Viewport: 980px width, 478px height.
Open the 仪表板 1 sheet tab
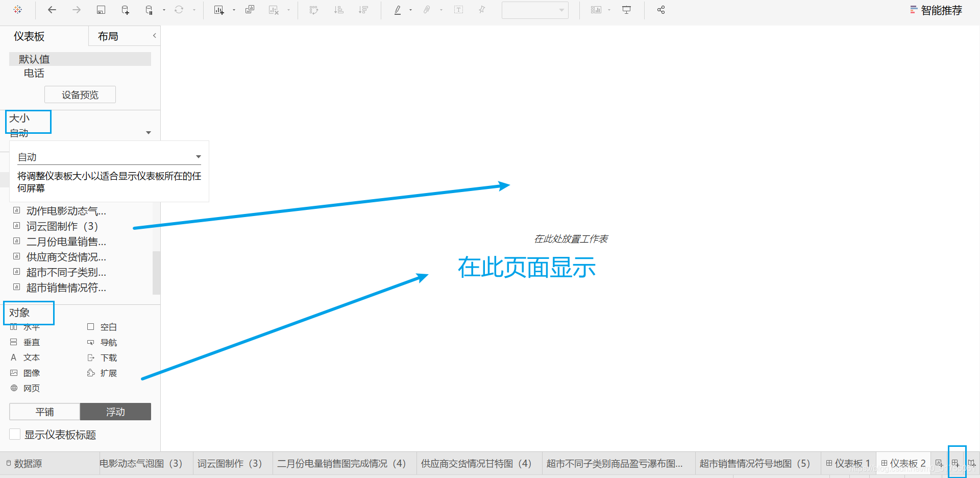pos(848,463)
